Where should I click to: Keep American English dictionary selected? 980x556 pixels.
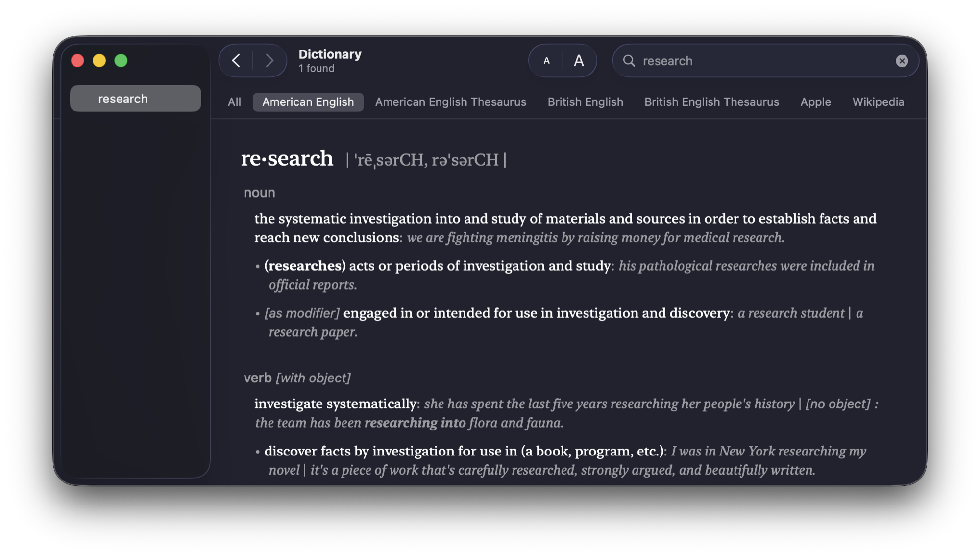tap(308, 102)
